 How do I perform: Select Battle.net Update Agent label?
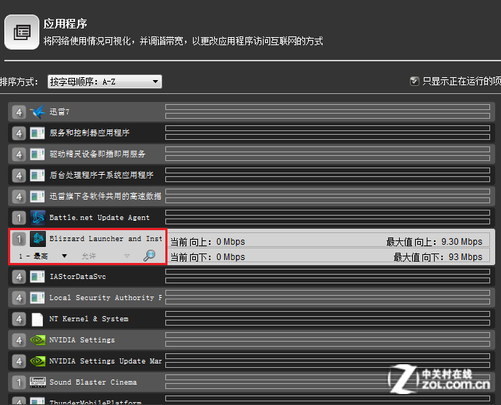pyautogui.click(x=99, y=218)
